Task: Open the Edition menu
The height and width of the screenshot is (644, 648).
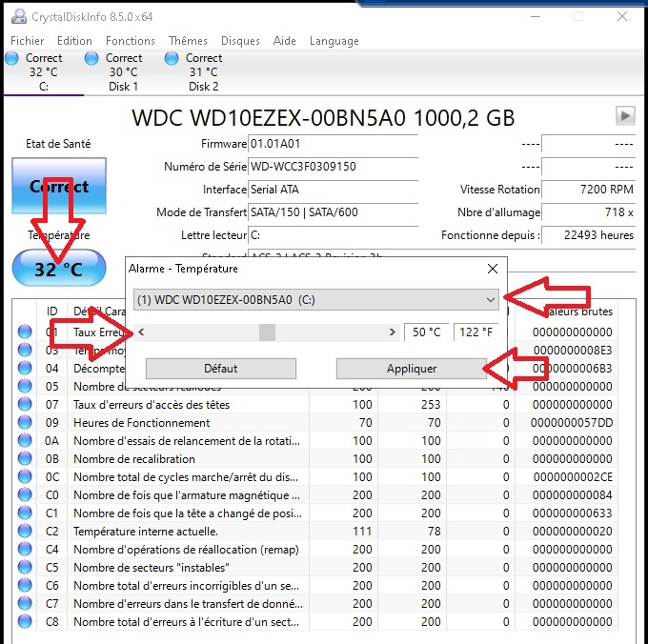Action: [x=74, y=41]
